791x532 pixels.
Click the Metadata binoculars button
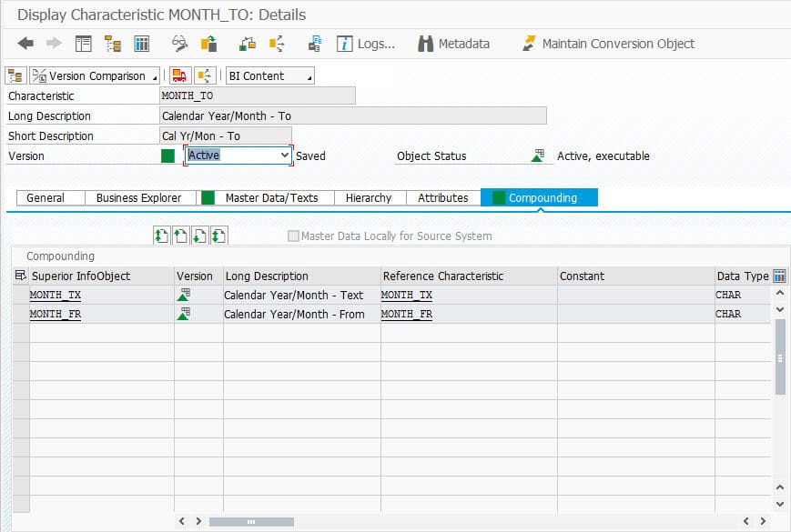click(x=453, y=44)
